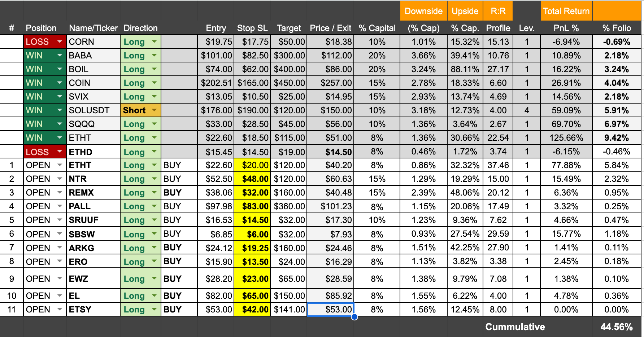644x337 pixels.
Task: Open the LOSS position dropdown for ETHD
Action: [x=60, y=152]
